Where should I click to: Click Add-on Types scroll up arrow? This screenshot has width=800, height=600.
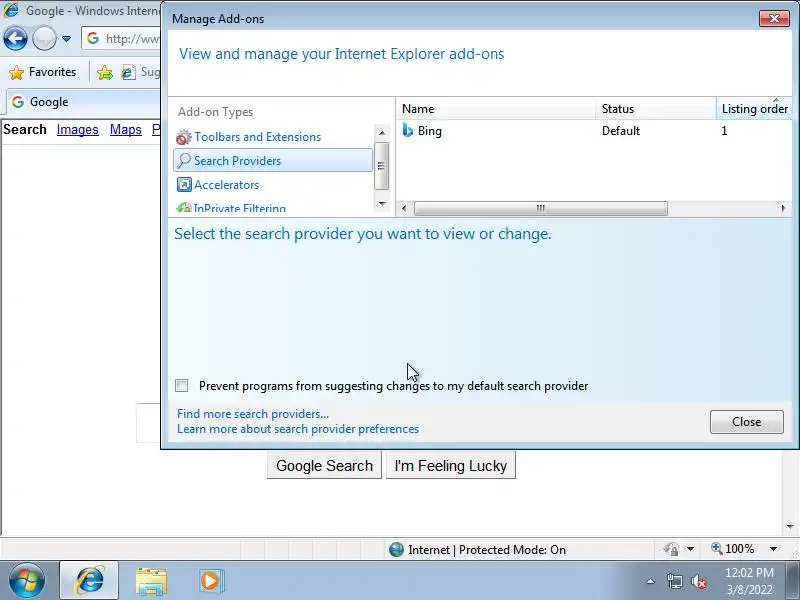[382, 133]
